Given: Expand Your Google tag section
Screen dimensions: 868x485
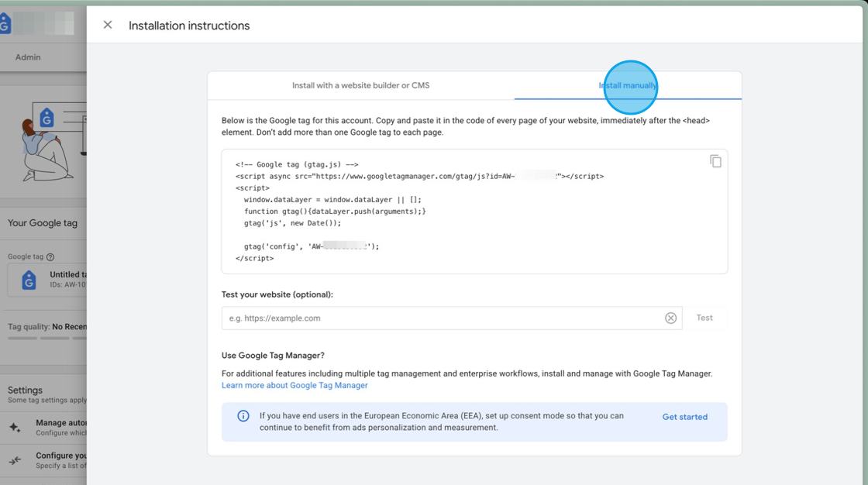Looking at the screenshot, I should [x=43, y=222].
